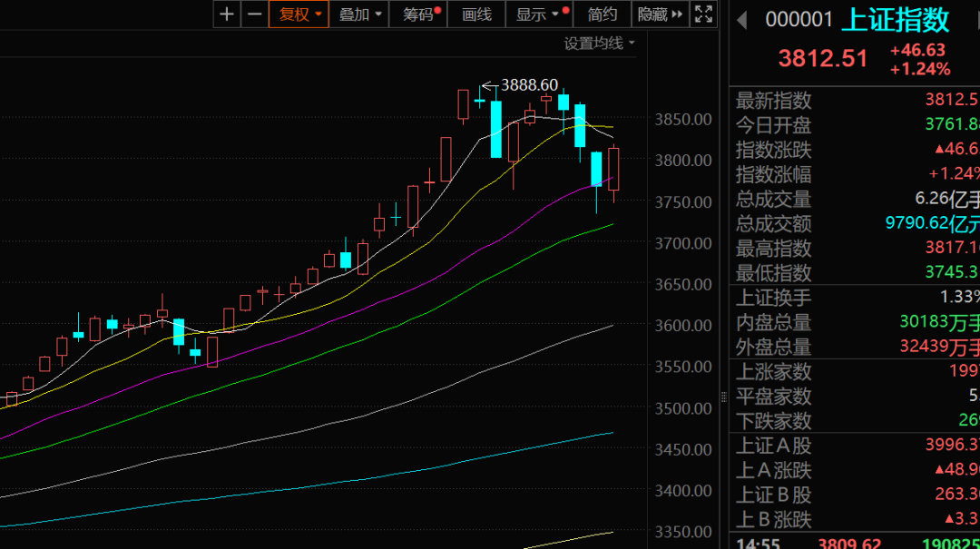Click the minus zoom-out chart button
Viewport: 980px width, 549px height.
click(255, 15)
